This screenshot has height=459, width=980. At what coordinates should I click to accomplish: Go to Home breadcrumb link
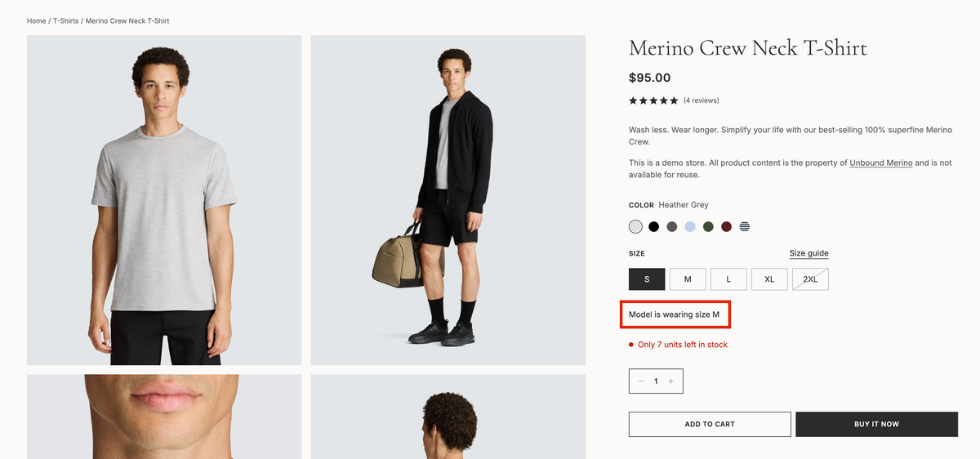[36, 20]
